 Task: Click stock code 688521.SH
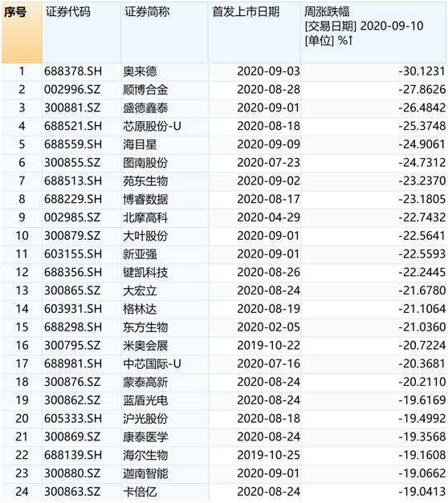(x=73, y=126)
